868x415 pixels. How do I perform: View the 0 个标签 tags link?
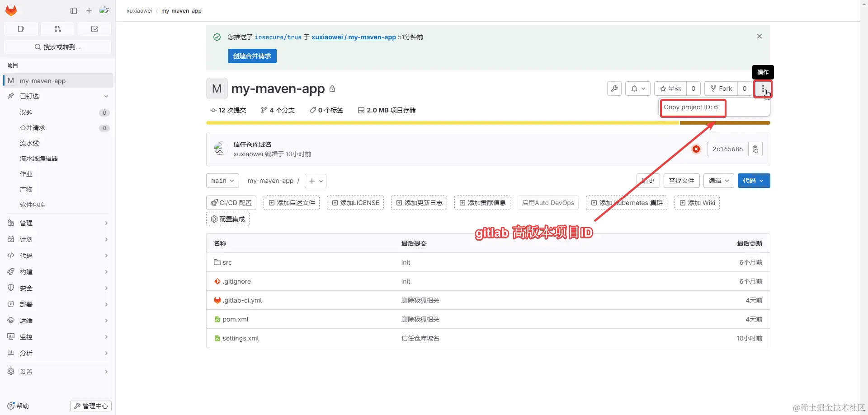tap(326, 110)
